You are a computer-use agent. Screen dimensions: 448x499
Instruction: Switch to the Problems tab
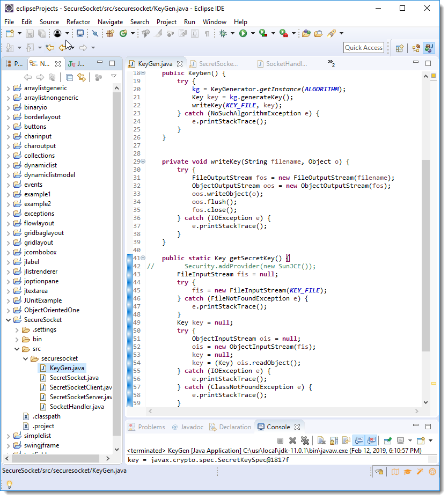pos(146,427)
